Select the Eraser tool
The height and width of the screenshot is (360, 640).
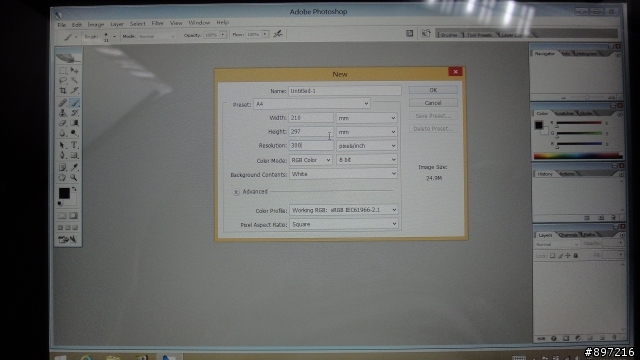tap(63, 122)
